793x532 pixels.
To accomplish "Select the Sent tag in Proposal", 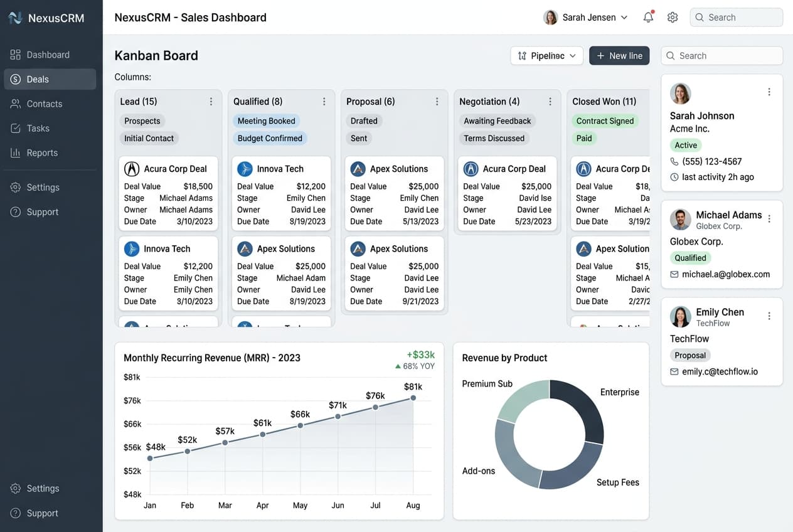I will point(359,138).
